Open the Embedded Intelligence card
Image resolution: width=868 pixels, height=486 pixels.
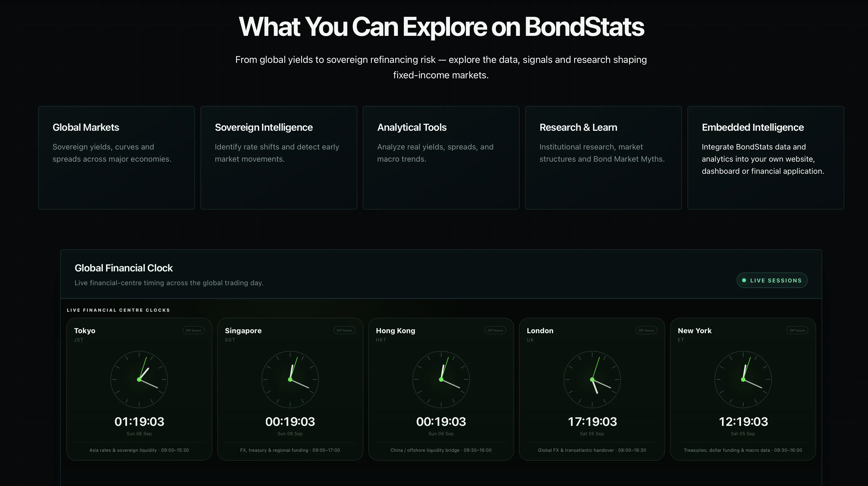[766, 157]
